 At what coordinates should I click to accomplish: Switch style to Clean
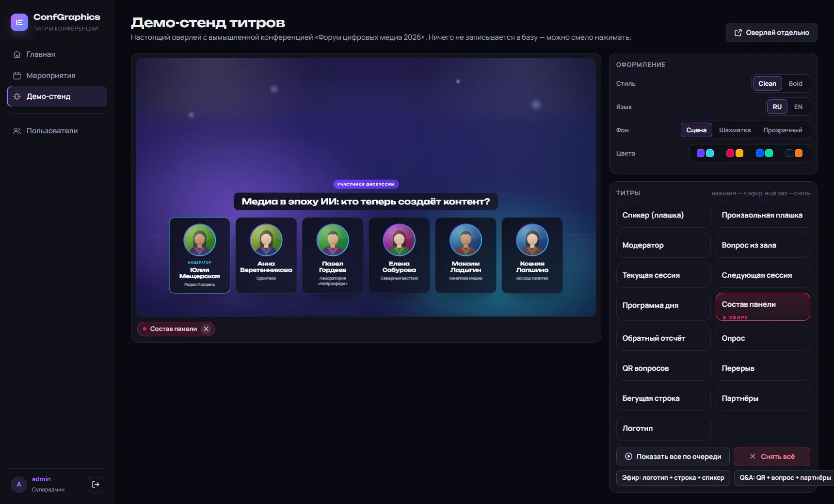click(767, 83)
